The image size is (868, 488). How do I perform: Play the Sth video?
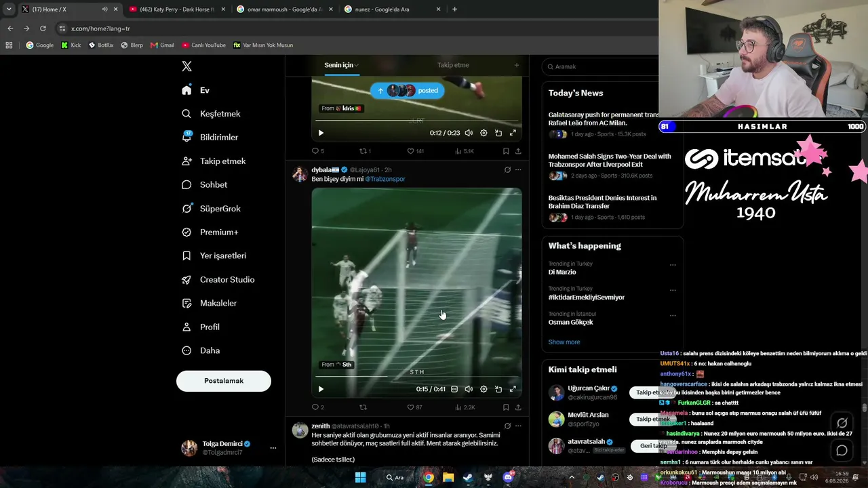click(321, 389)
